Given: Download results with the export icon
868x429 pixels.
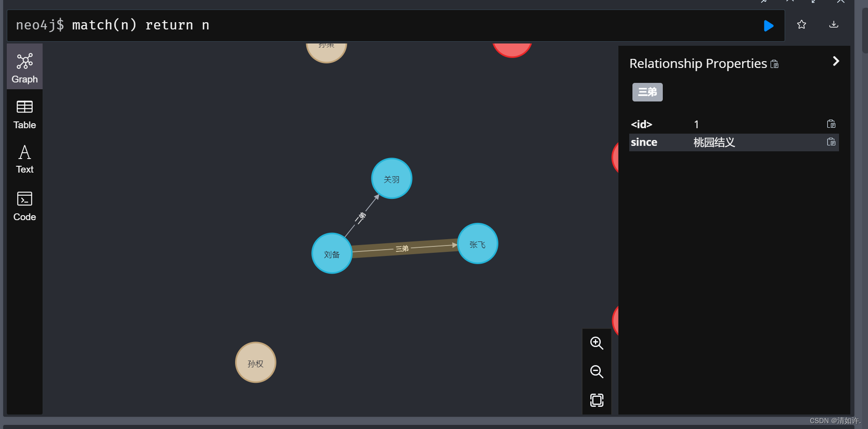Looking at the screenshot, I should pyautogui.click(x=834, y=24).
